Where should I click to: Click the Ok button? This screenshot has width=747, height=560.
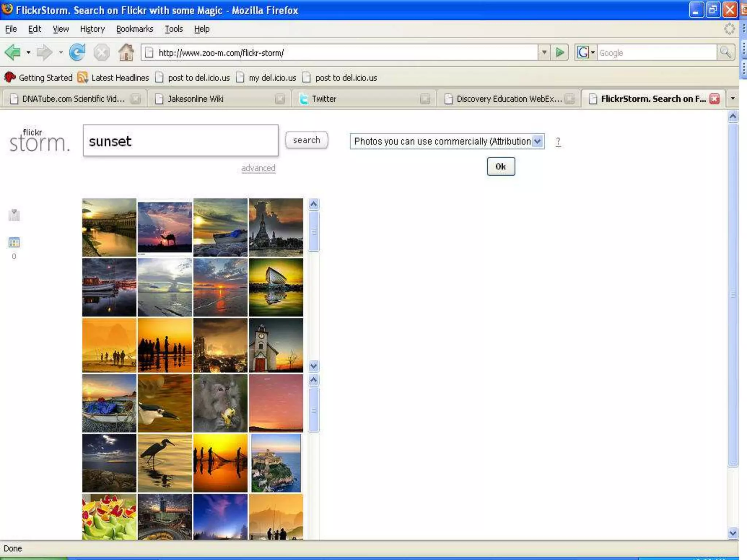(501, 167)
